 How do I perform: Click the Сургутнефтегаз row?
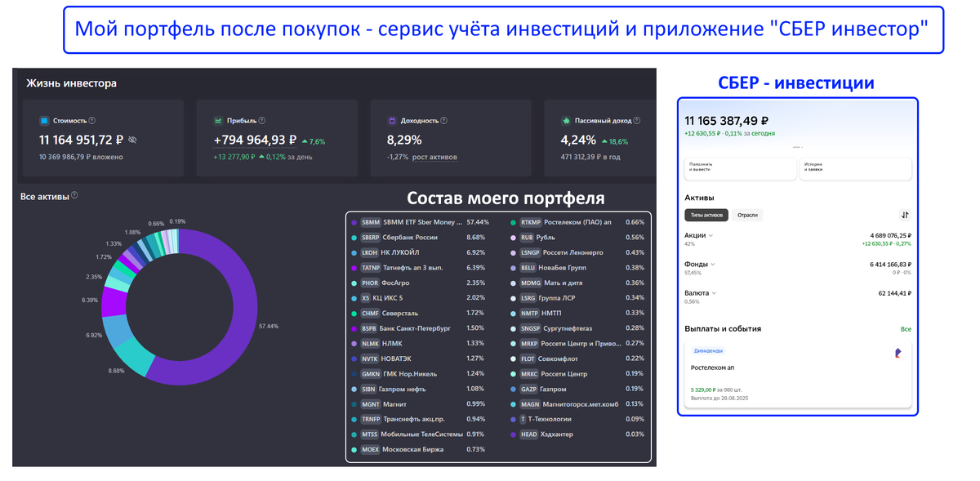point(579,328)
